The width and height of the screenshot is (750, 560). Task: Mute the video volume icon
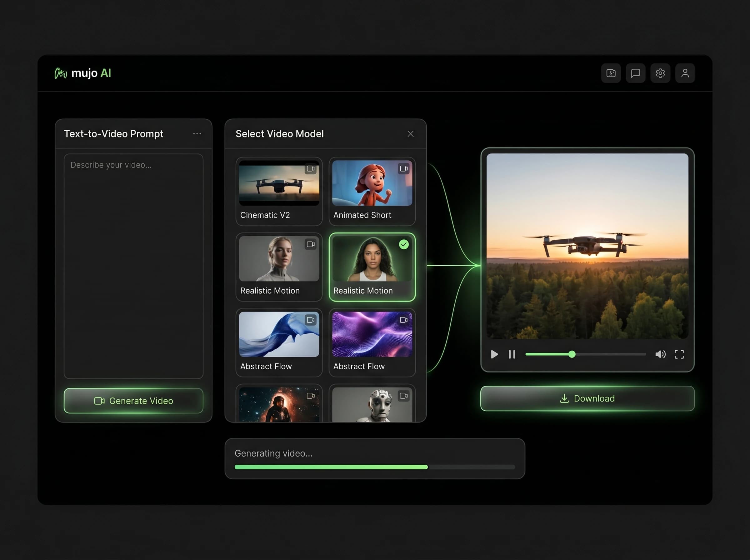click(660, 354)
